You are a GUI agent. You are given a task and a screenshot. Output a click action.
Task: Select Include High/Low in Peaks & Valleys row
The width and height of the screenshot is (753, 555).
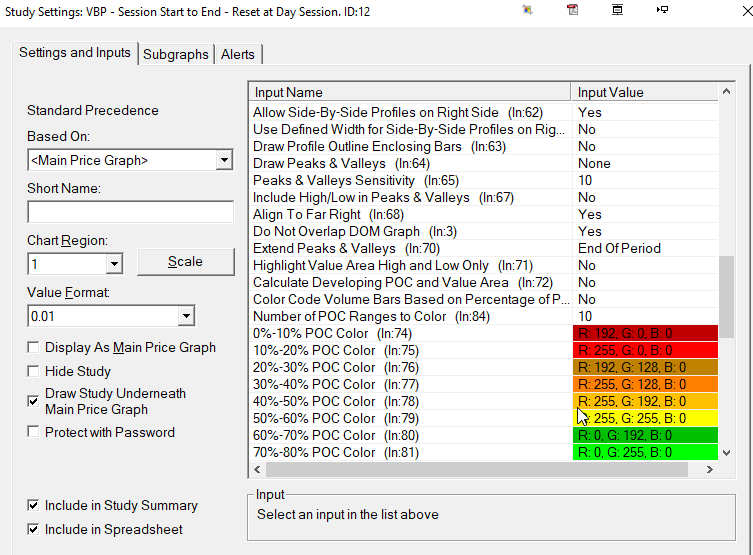[x=484, y=197]
